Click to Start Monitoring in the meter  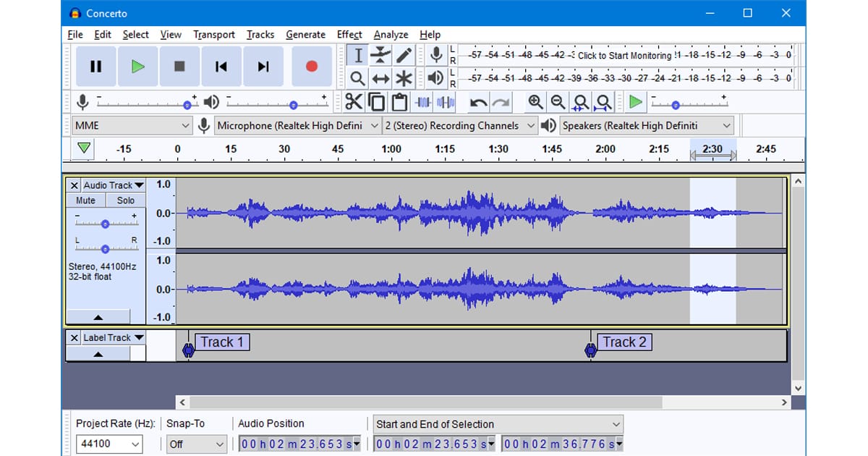tap(624, 55)
